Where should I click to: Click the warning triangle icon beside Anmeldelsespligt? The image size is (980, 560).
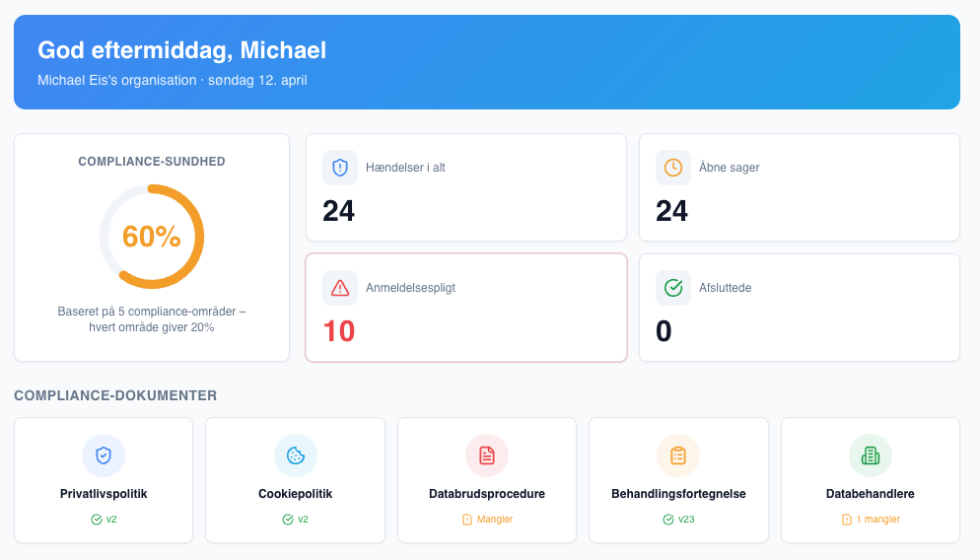tap(340, 288)
